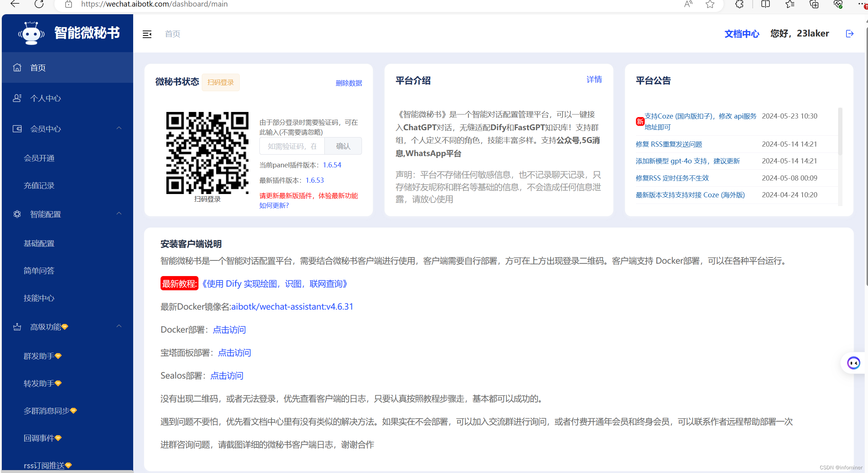Click the logout icon at top right

[x=849, y=34]
